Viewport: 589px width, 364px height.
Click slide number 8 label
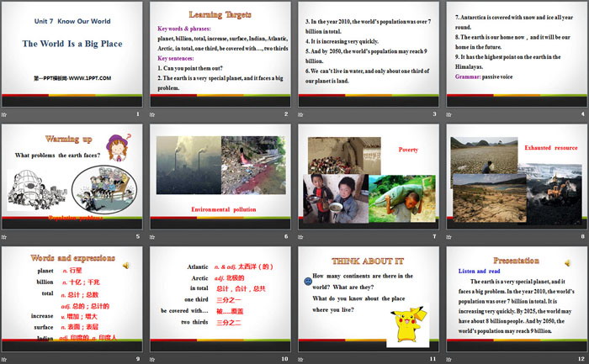tap(582, 236)
